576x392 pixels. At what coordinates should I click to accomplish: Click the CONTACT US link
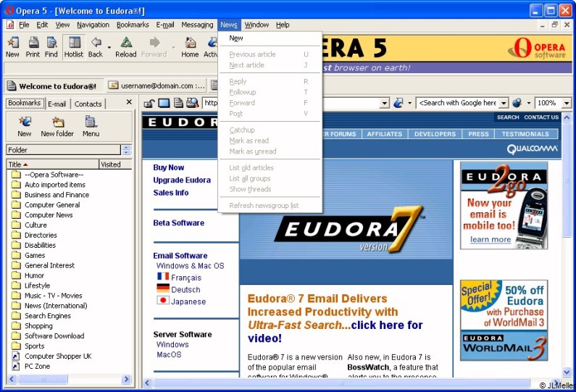coord(541,117)
